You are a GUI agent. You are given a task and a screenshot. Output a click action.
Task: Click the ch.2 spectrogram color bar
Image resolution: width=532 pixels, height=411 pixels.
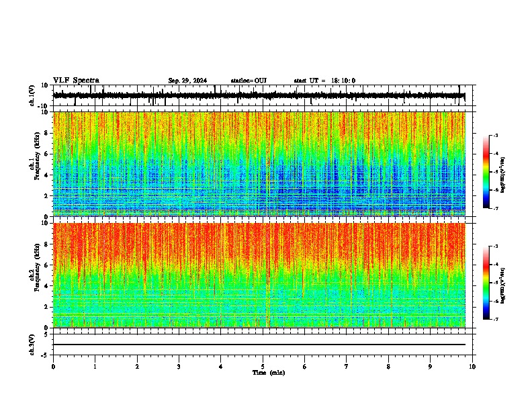pyautogui.click(x=486, y=283)
